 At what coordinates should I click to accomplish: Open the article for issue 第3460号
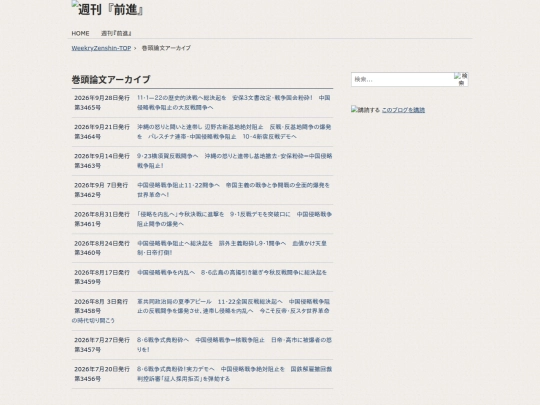click(232, 248)
